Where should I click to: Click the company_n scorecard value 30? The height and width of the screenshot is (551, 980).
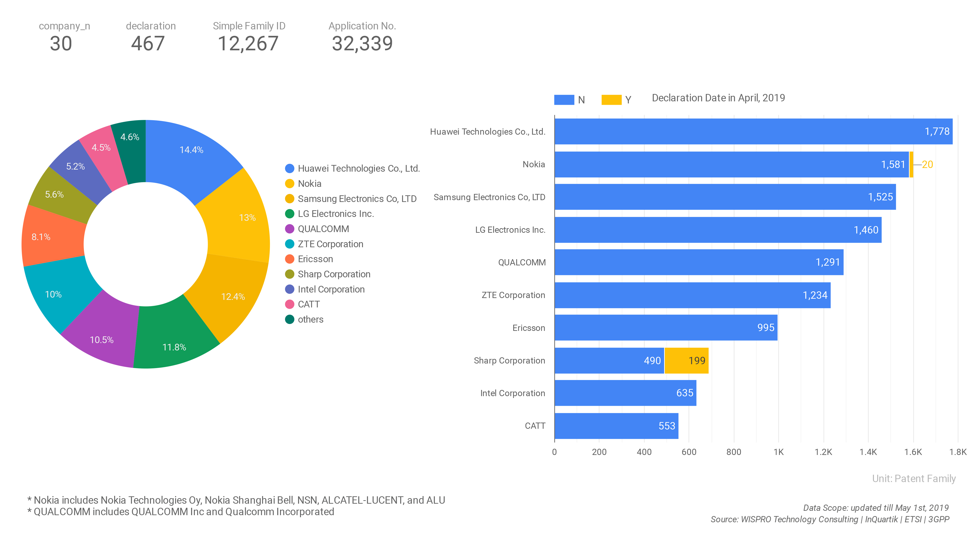61,43
